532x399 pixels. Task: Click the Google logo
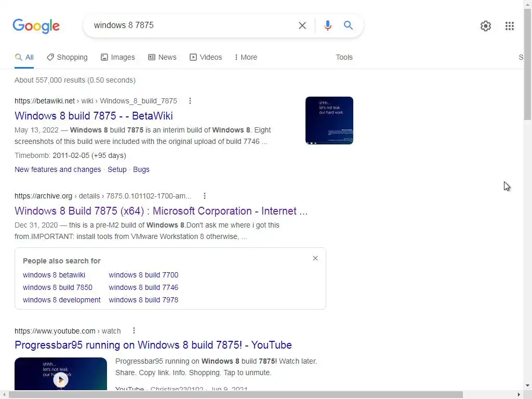coord(36,26)
